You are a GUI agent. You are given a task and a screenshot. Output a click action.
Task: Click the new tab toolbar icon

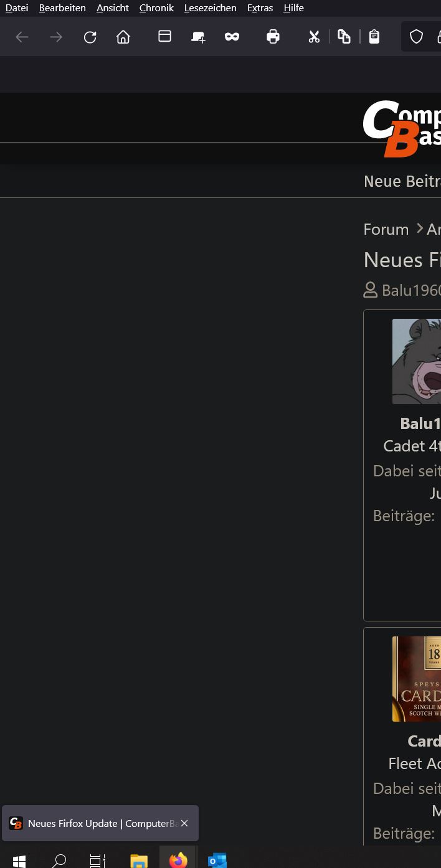[198, 37]
